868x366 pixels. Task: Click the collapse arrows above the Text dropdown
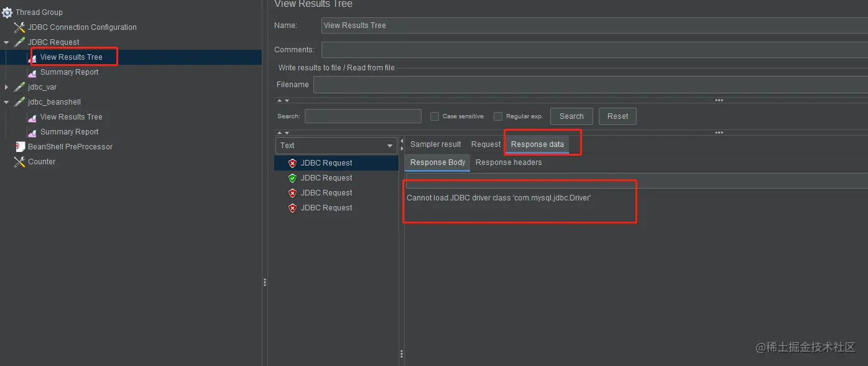[x=283, y=133]
